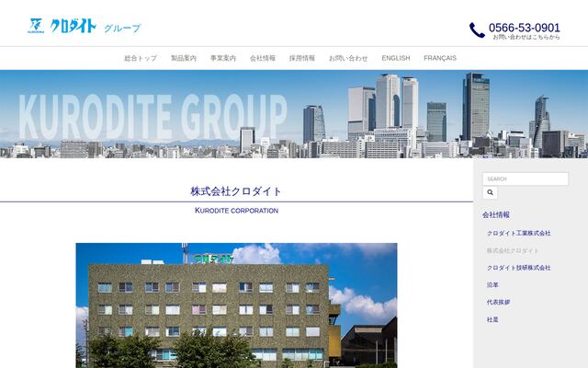This screenshot has height=368, width=588.
Task: Click subtitle KURODITE CORPORATION
Action: tap(236, 211)
